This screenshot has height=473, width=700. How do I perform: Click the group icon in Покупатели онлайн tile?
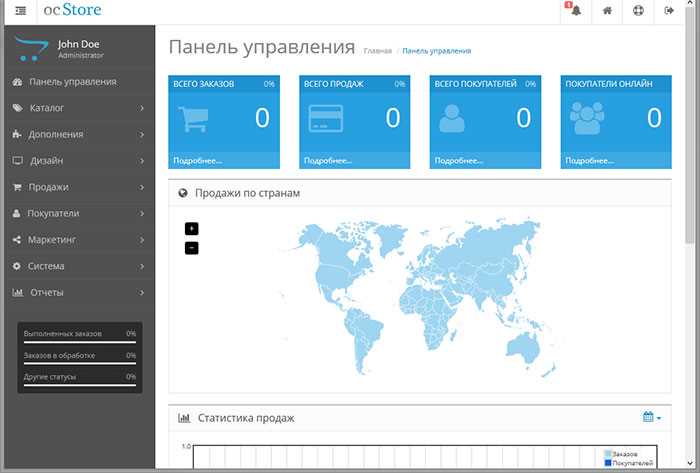[587, 118]
